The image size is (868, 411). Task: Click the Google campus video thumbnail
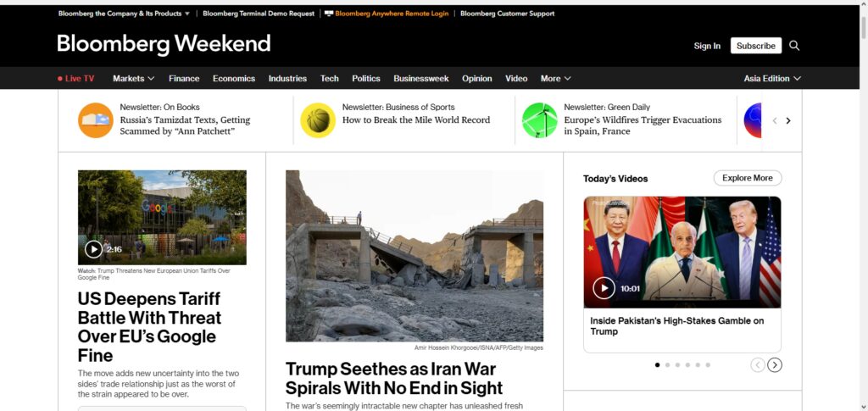(162, 218)
